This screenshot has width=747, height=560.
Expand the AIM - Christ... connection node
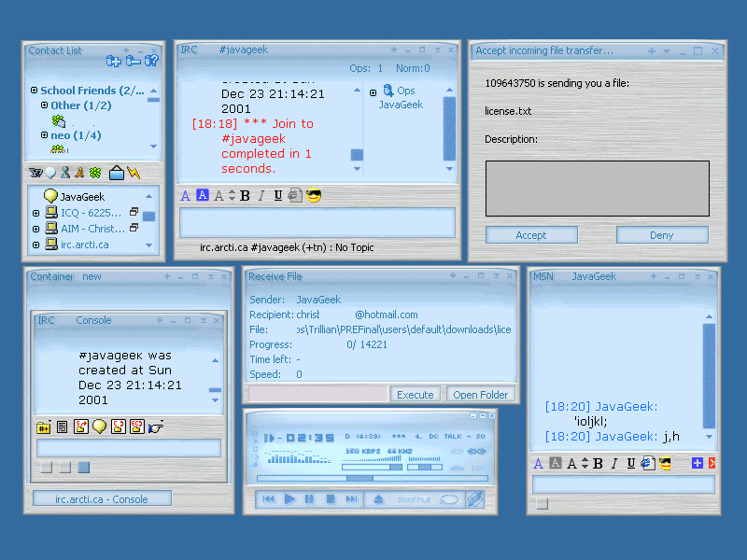point(35,229)
